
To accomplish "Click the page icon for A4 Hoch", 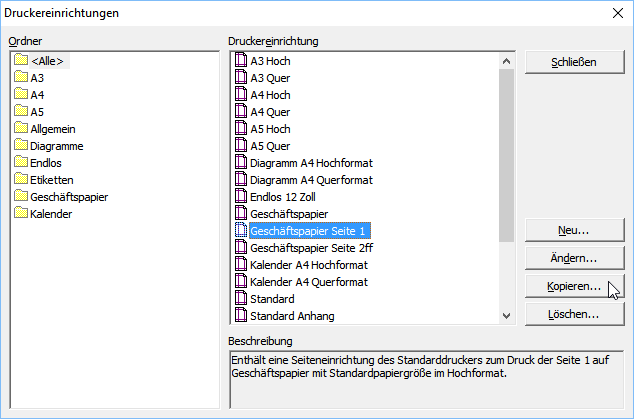I will click(x=241, y=94).
